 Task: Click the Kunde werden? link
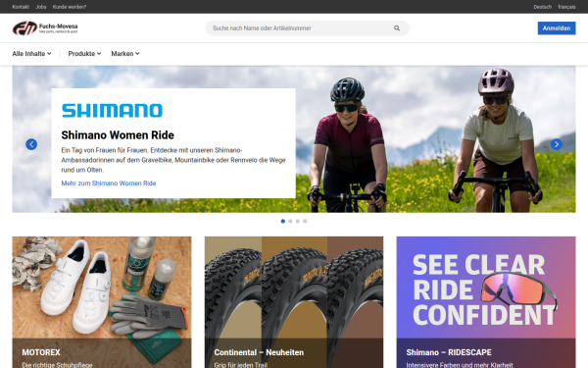point(70,7)
